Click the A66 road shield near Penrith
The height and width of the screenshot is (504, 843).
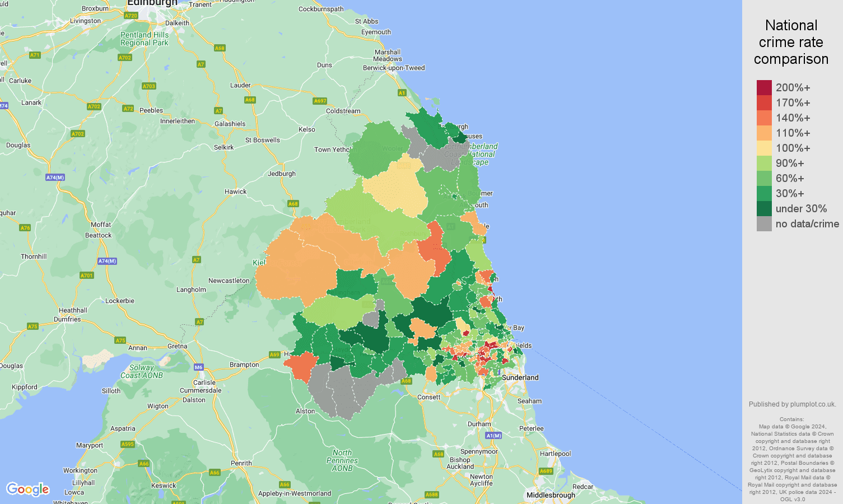click(215, 473)
